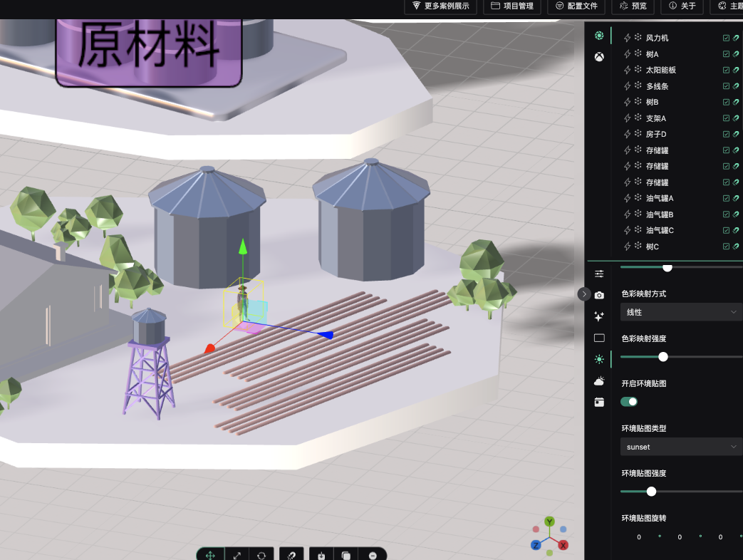Open the sparkle effects panel icon

pyautogui.click(x=599, y=316)
